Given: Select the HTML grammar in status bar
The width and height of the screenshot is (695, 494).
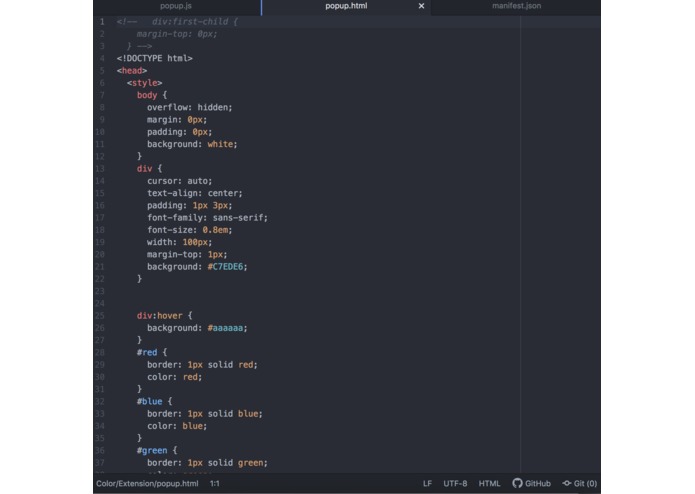Looking at the screenshot, I should (489, 483).
